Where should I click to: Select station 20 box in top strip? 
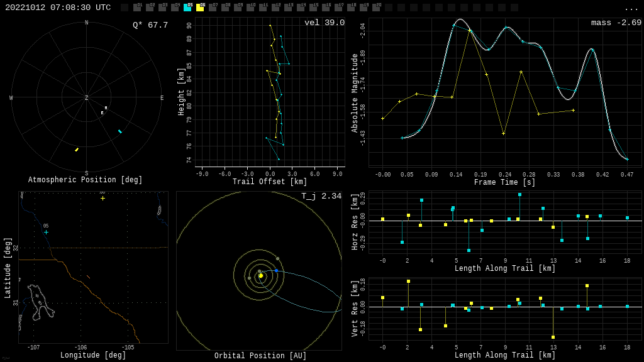[x=376, y=8]
